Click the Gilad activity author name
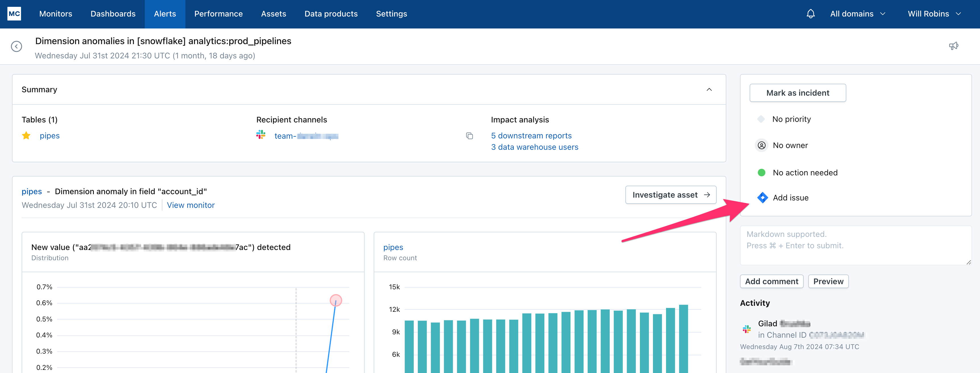 (784, 323)
